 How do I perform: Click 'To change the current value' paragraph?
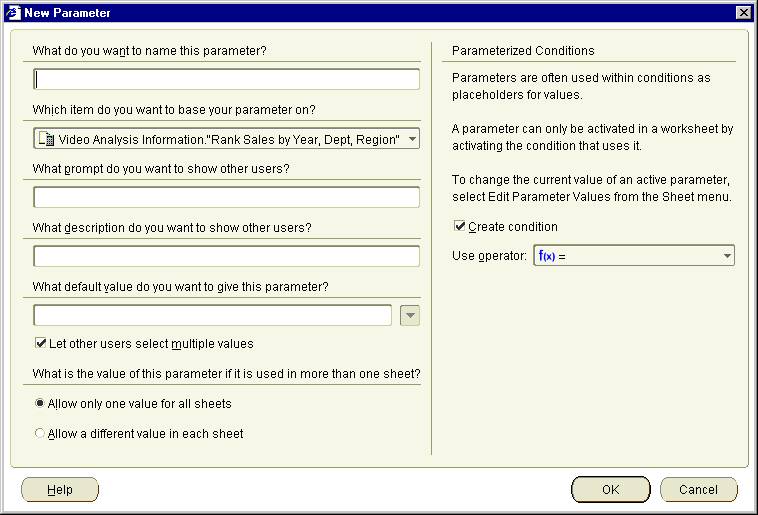(x=592, y=188)
